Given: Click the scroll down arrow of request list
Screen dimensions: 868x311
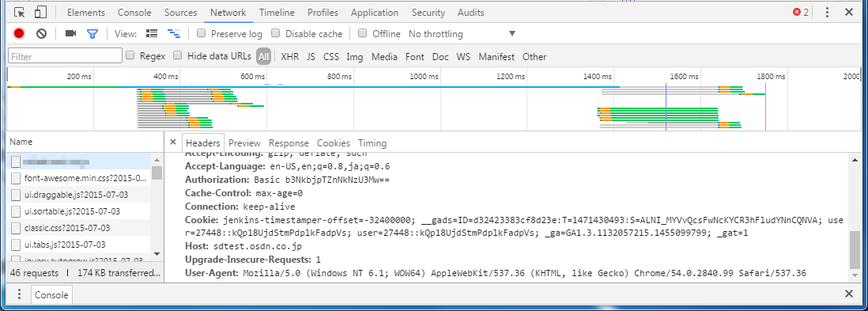Looking at the screenshot, I should [x=157, y=253].
